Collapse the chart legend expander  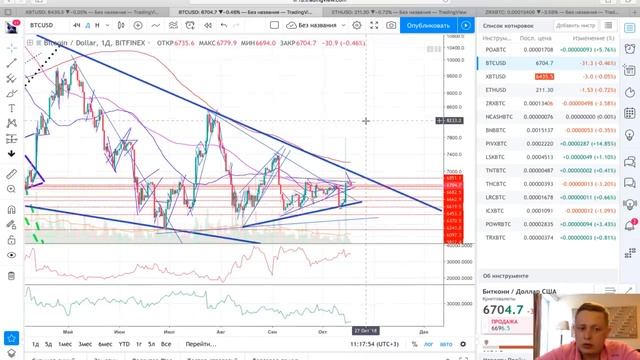coord(30,42)
